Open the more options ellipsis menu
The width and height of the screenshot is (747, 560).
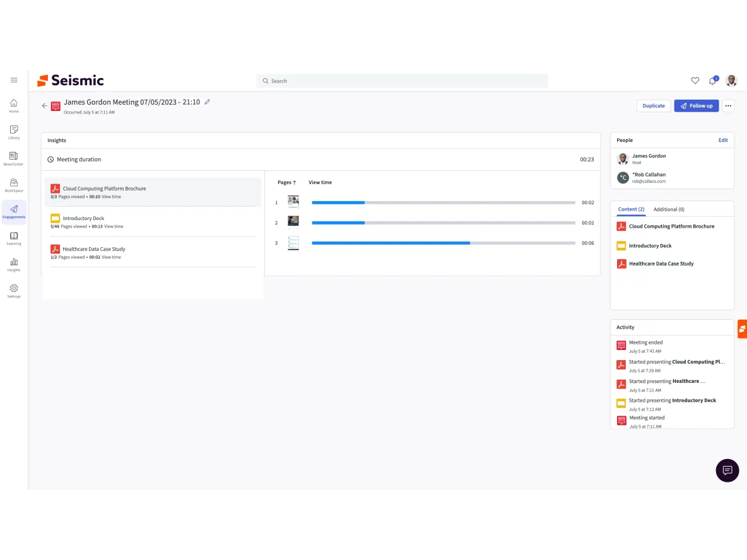coord(728,106)
